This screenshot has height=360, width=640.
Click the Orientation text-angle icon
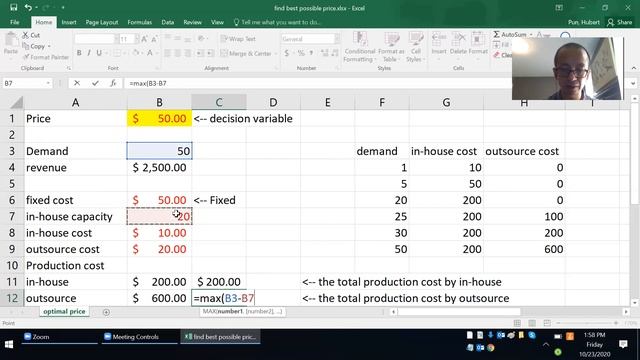point(201,39)
